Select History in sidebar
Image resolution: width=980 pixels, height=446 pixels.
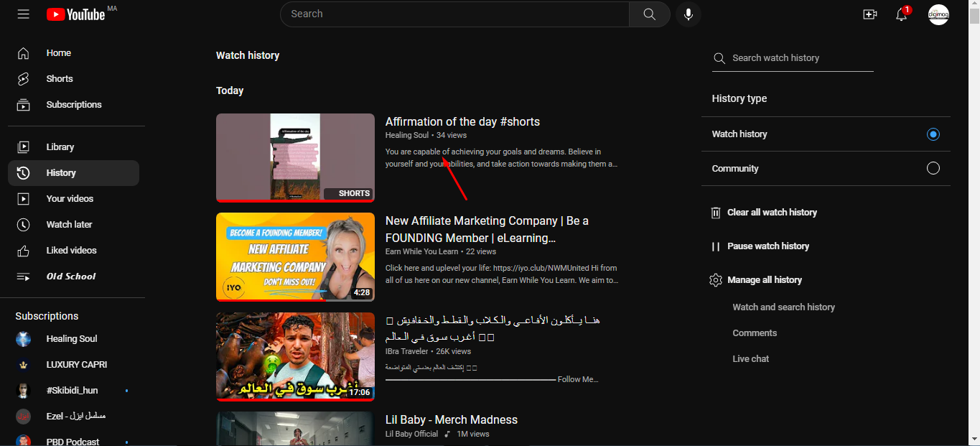(73, 173)
